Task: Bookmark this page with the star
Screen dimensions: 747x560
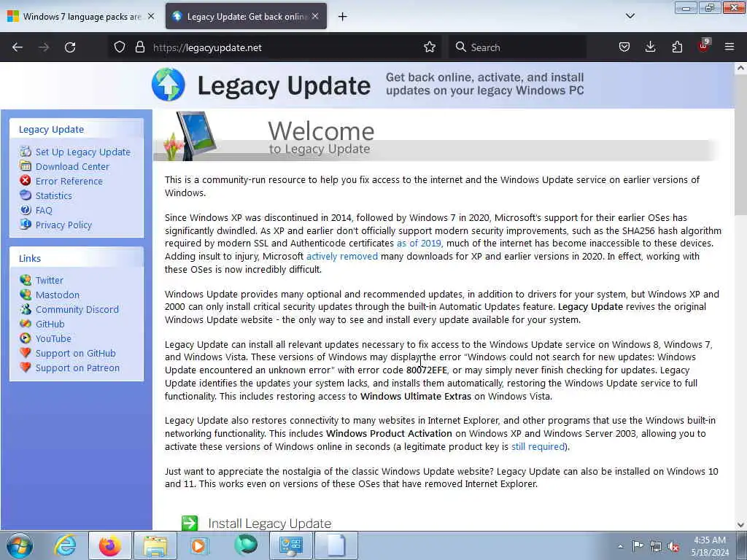Action: (x=430, y=47)
